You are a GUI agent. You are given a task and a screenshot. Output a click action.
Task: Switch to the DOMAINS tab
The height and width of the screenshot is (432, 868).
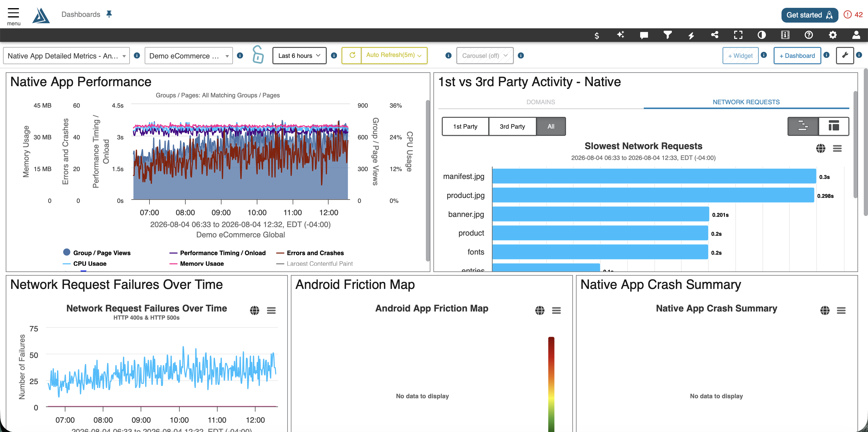(x=540, y=102)
